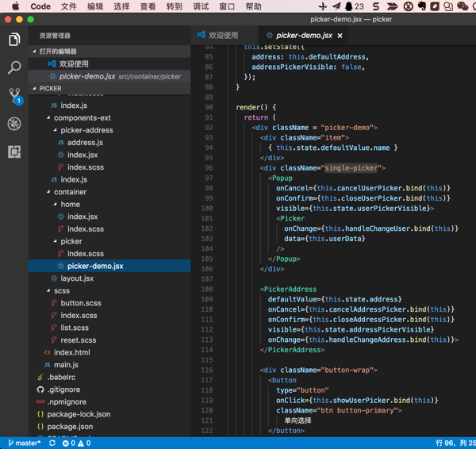
Task: Close the picker-demo.jsx editor tab
Action: (340, 36)
